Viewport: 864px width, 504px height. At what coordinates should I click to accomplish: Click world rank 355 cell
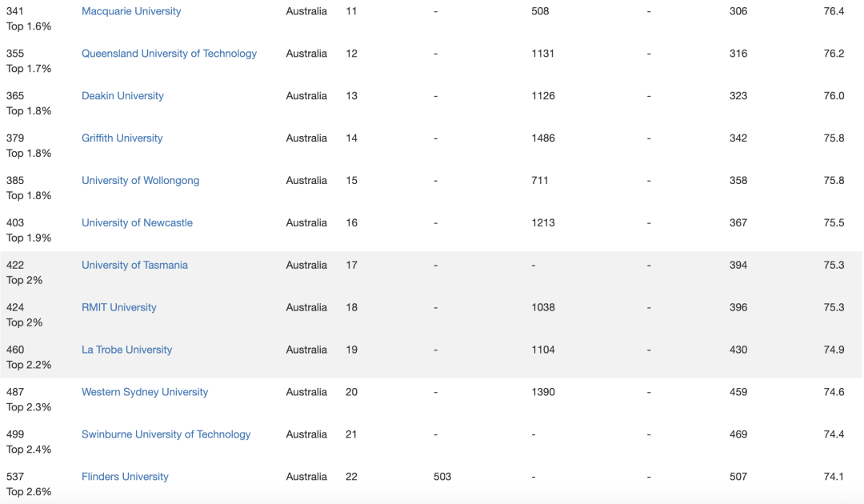point(15,54)
